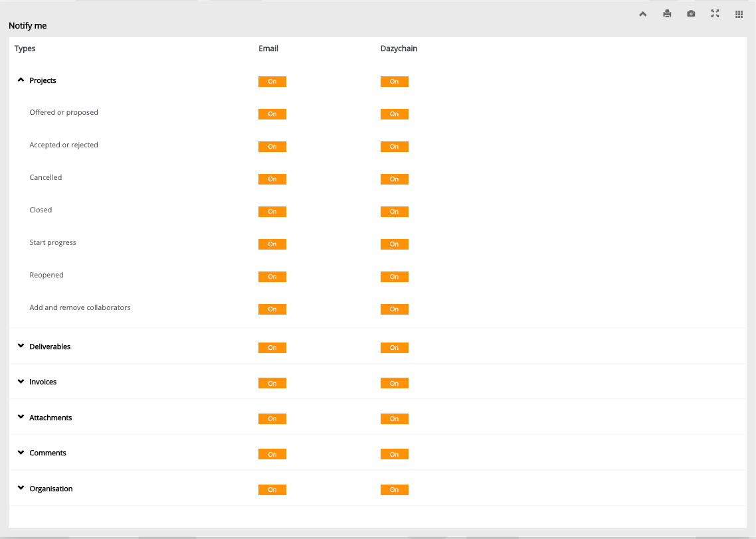Toggle Dazychain for Add and remove collaborators

(394, 309)
